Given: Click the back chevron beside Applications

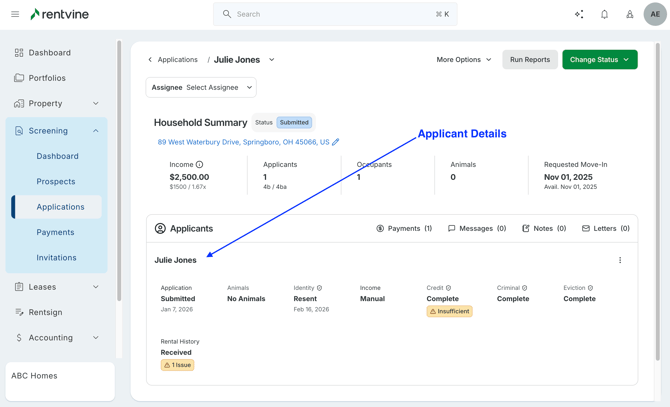Looking at the screenshot, I should pos(150,60).
